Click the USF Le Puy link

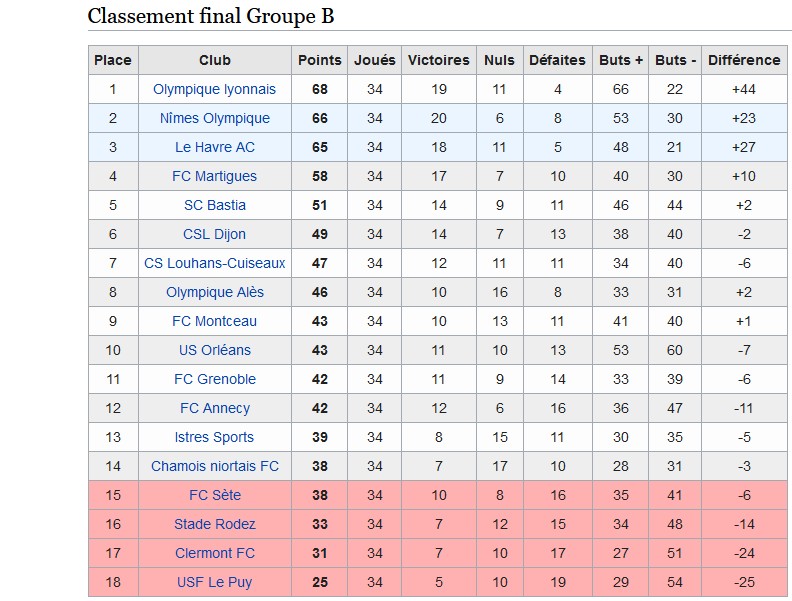coord(214,582)
